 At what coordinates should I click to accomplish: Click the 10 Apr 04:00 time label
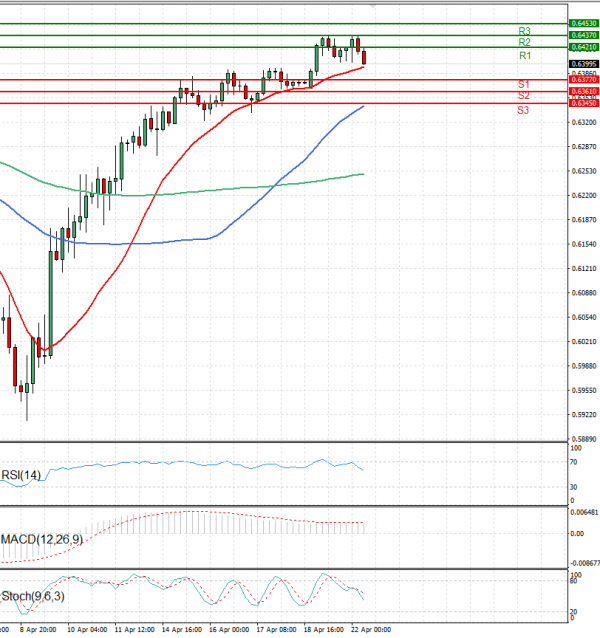coord(87,629)
